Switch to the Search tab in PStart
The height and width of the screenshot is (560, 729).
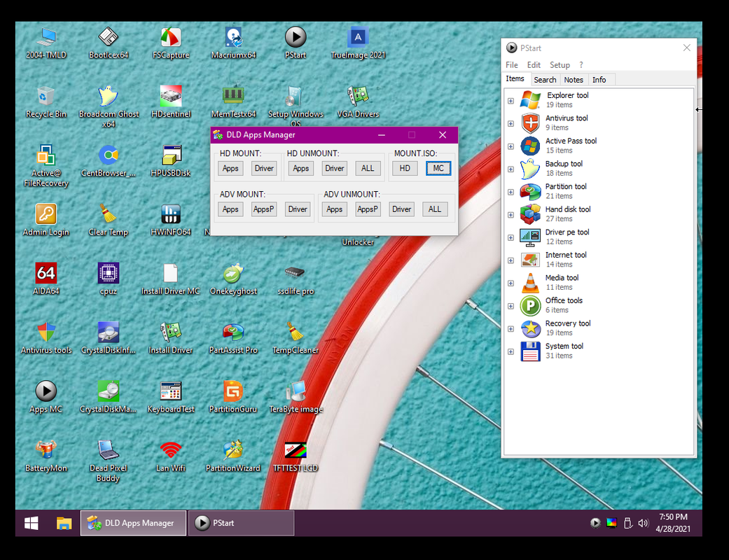(x=545, y=80)
